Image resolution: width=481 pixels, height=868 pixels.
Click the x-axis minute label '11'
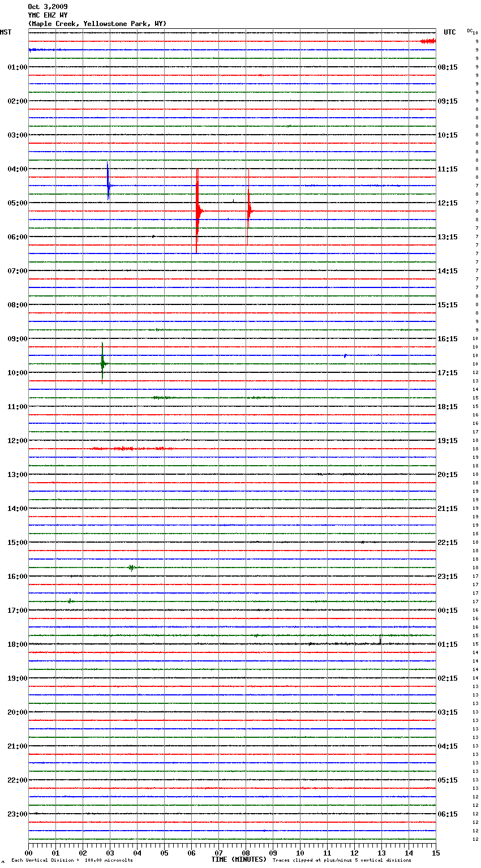click(327, 853)
